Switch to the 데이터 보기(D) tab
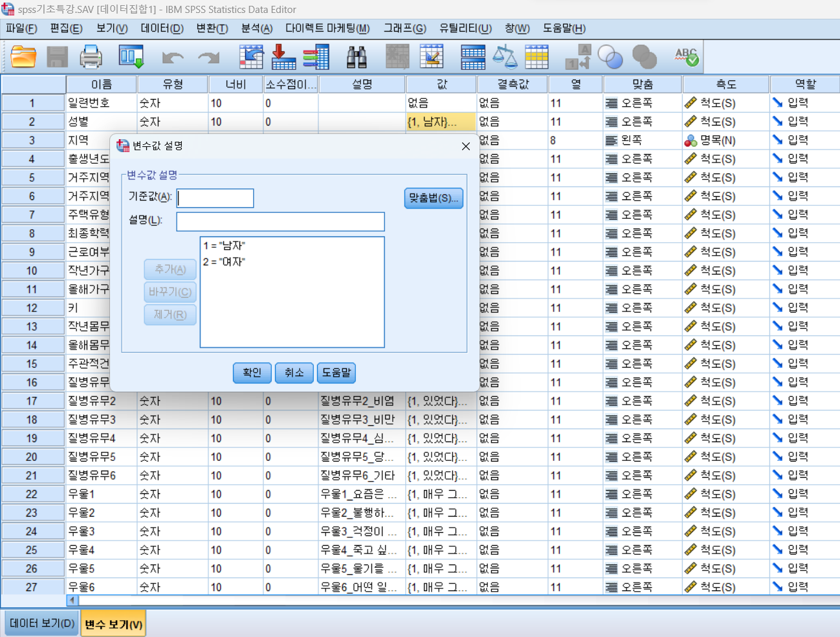The height and width of the screenshot is (637, 840). [42, 623]
